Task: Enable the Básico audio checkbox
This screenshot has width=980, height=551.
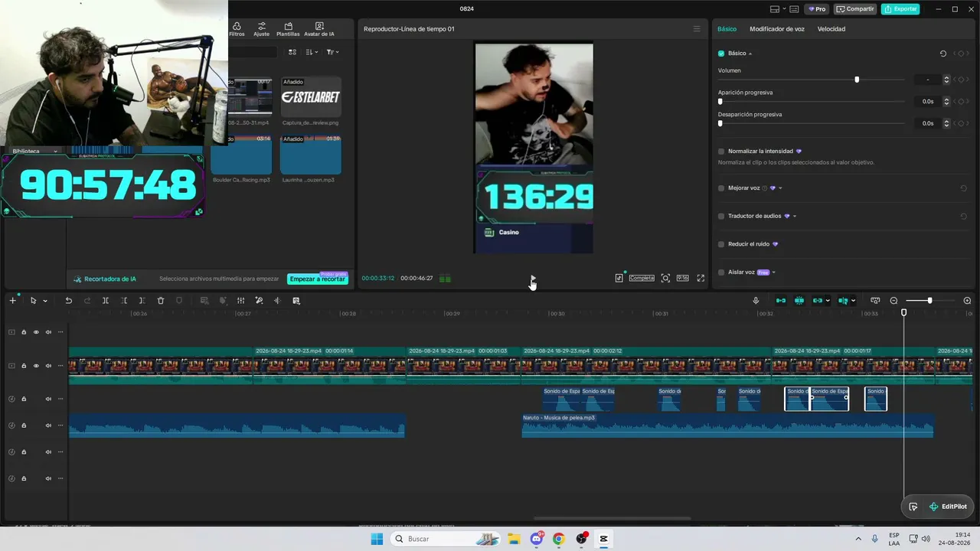Action: [x=721, y=54]
